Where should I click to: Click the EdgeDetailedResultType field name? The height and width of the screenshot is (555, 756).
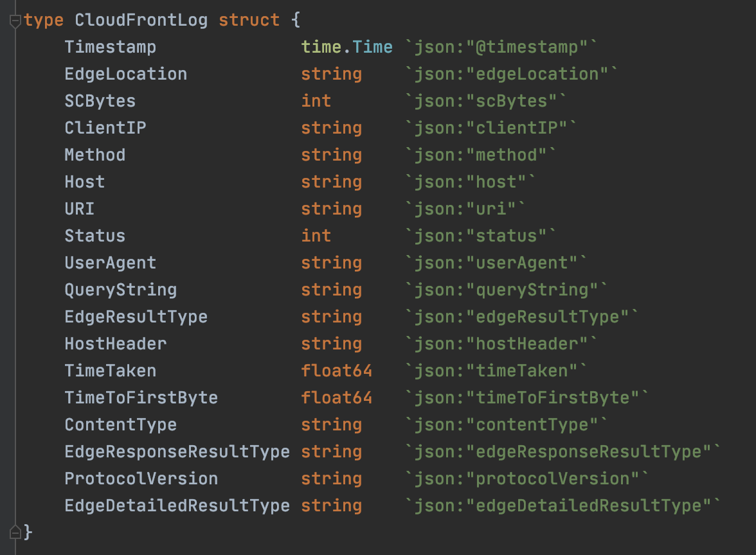(177, 506)
